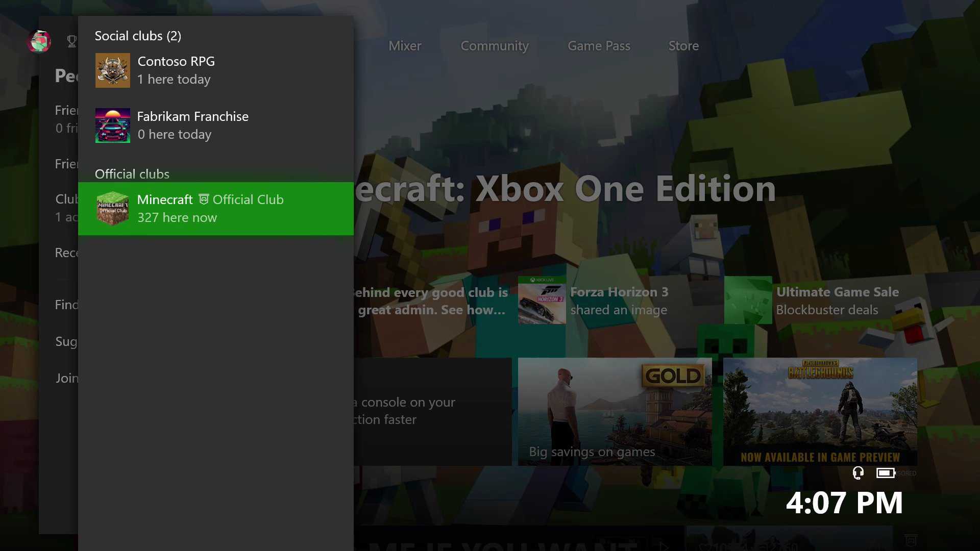Open the Mixer tab
Viewport: 980px width, 551px height.
[405, 46]
